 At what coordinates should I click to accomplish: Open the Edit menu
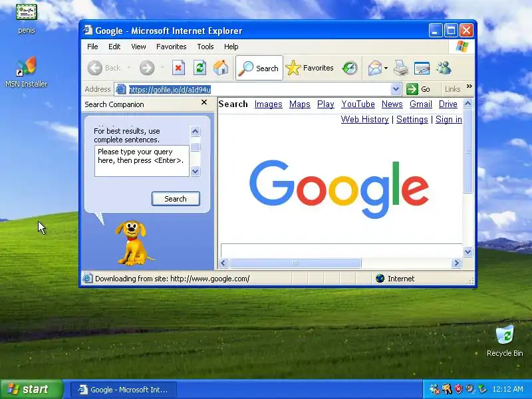click(x=114, y=47)
